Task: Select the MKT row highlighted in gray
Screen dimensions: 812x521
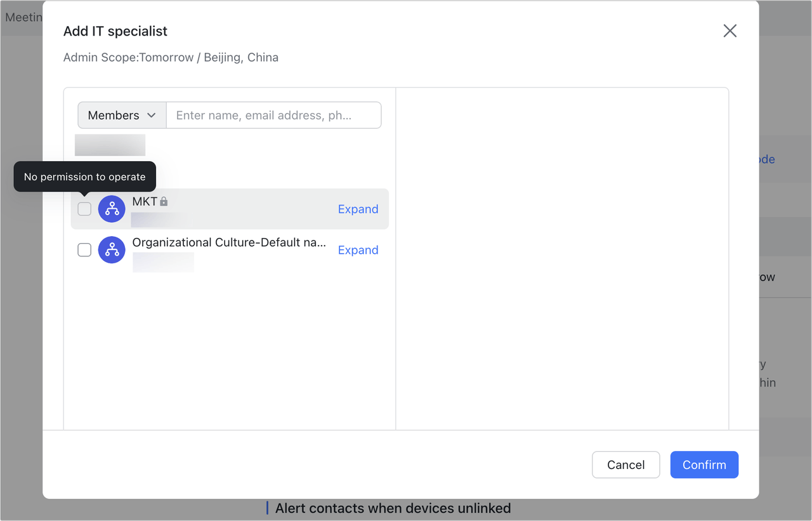Action: [x=228, y=209]
